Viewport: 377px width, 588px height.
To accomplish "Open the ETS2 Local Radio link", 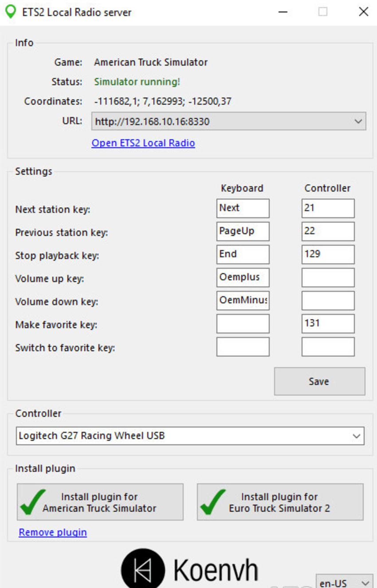I will pos(143,143).
